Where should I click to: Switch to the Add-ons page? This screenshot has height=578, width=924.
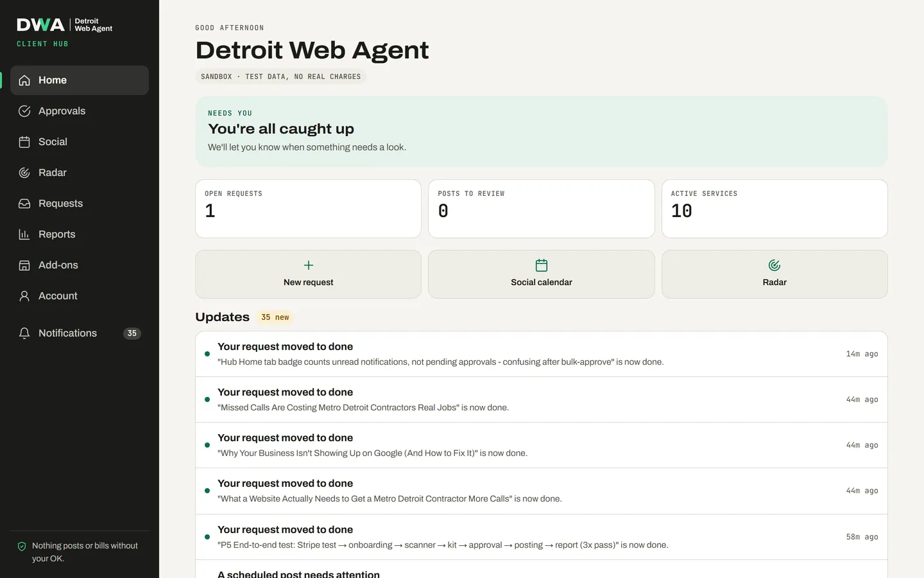coord(80,265)
